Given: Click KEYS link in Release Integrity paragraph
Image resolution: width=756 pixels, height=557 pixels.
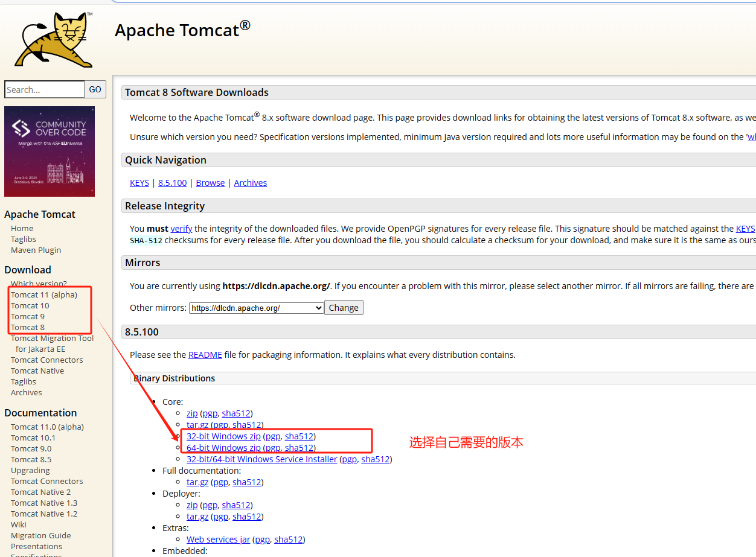Looking at the screenshot, I should [x=745, y=229].
